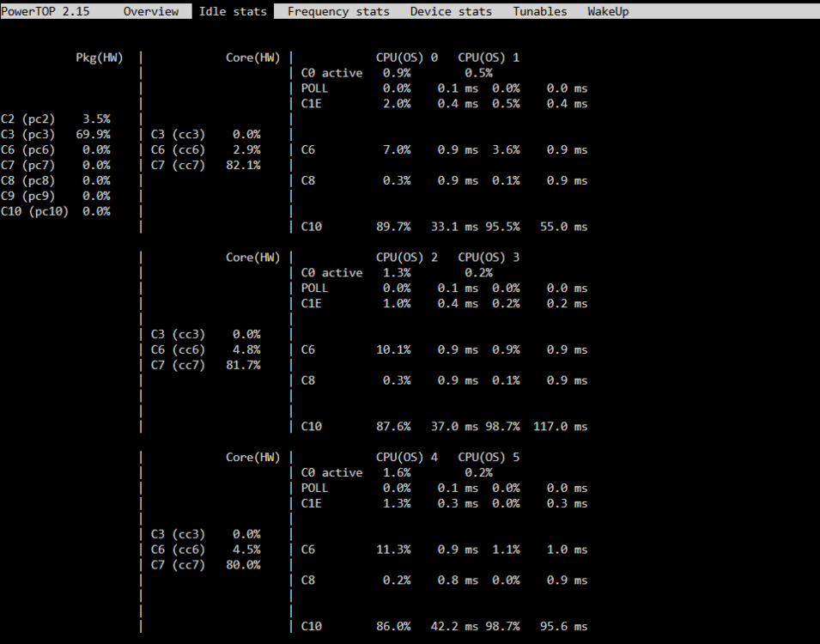820x644 pixels.
Task: Click the 0.9% C0 active value
Action: point(397,73)
